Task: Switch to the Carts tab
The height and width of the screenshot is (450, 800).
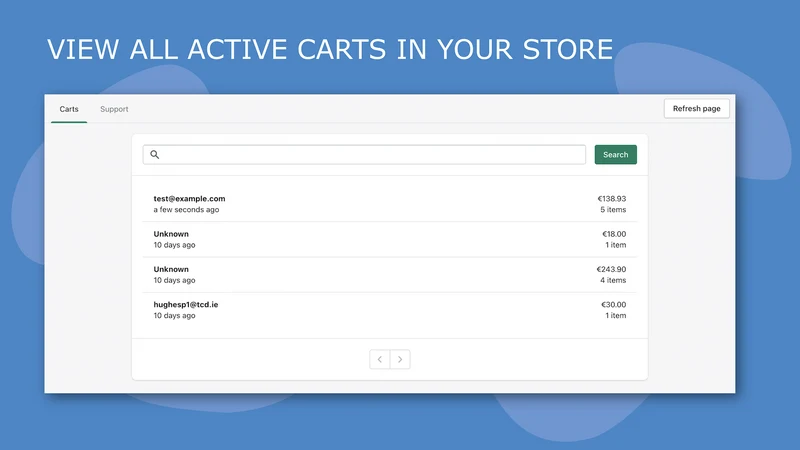Action: [69, 109]
